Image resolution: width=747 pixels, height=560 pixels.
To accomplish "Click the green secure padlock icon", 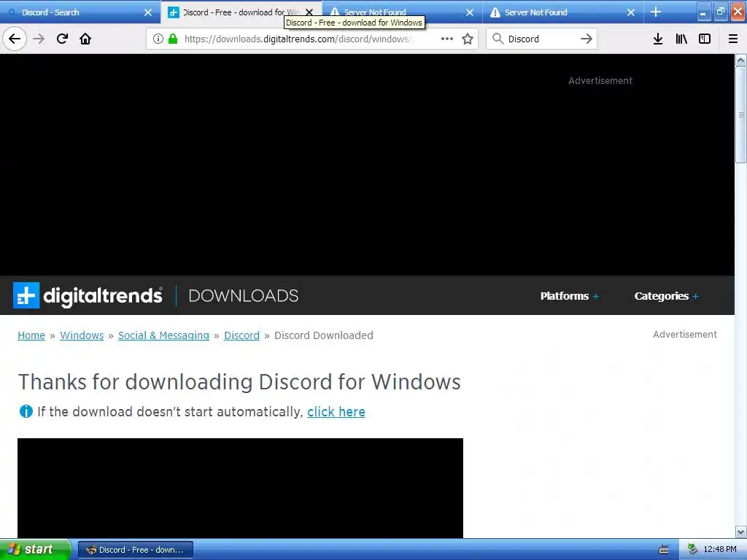I will 173,39.
